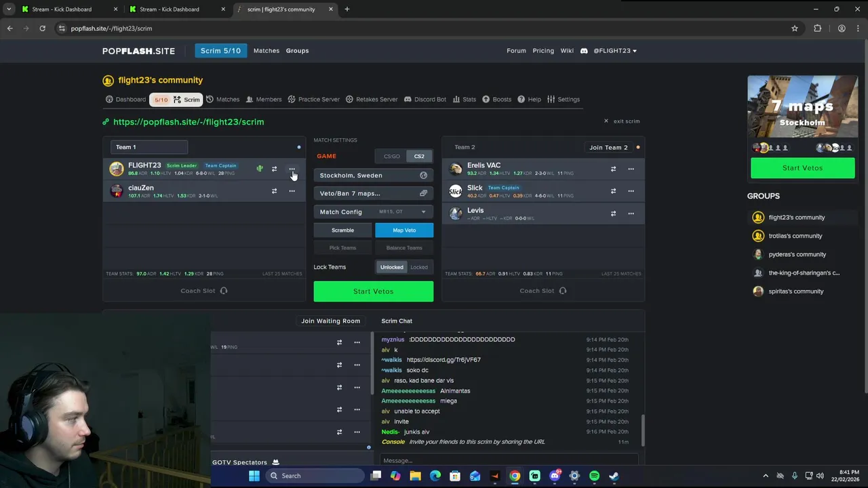Open Spotify from the taskbar

click(x=594, y=476)
